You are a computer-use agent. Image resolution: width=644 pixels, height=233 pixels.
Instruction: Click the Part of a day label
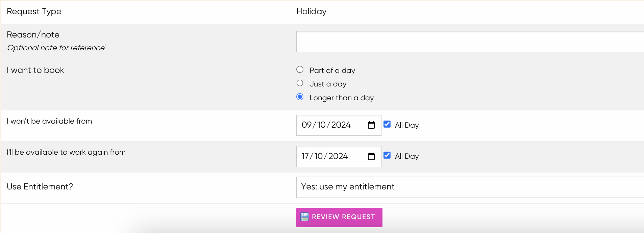coord(332,71)
